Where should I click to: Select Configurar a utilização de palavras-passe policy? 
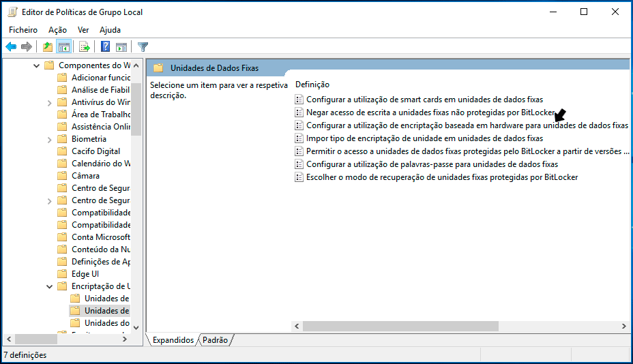click(x=432, y=164)
